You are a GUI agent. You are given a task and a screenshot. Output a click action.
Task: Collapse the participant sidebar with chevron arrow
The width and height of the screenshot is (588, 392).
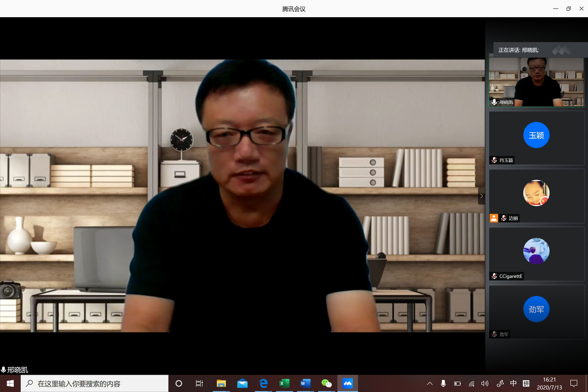pyautogui.click(x=481, y=196)
